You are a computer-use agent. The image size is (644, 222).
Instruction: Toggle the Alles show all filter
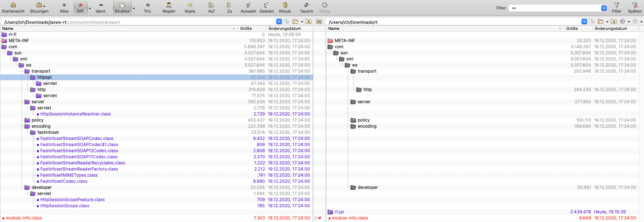[x=64, y=8]
